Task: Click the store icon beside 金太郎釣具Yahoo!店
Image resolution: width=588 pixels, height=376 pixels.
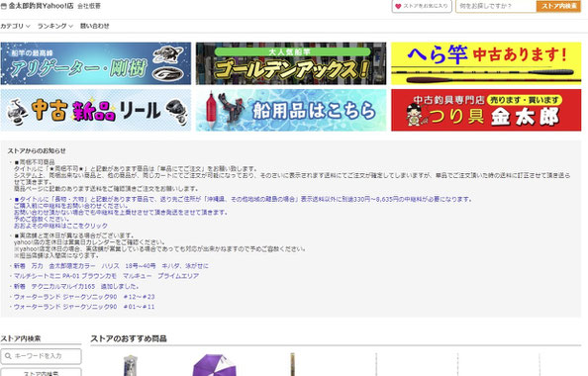Action: click(4, 6)
